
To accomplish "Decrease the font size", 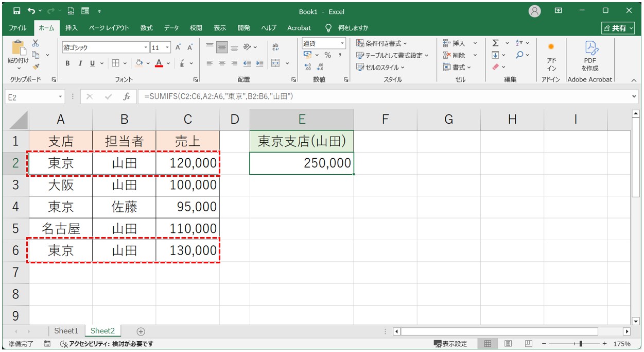I will pos(189,47).
